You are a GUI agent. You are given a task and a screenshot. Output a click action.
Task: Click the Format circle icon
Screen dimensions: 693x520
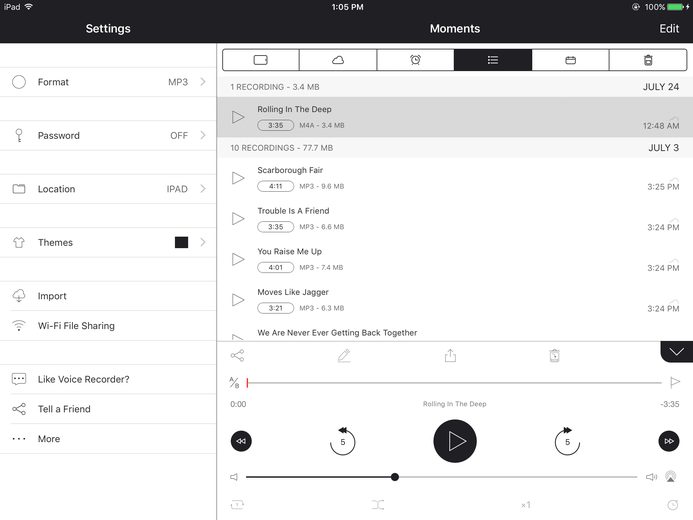coord(19,82)
